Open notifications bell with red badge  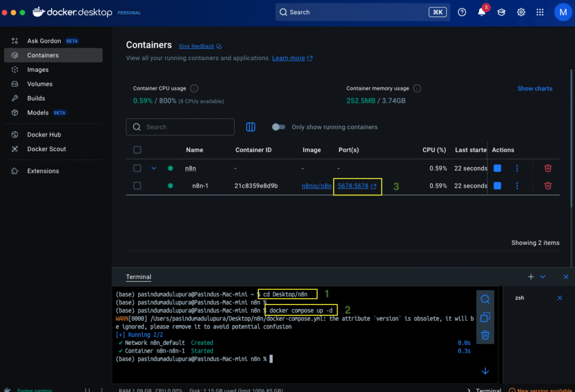482,11
